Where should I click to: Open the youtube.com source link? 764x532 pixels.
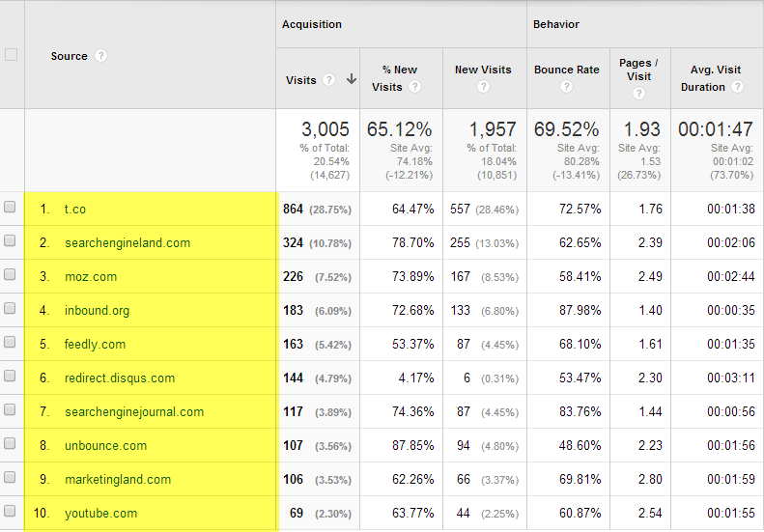coord(100,513)
